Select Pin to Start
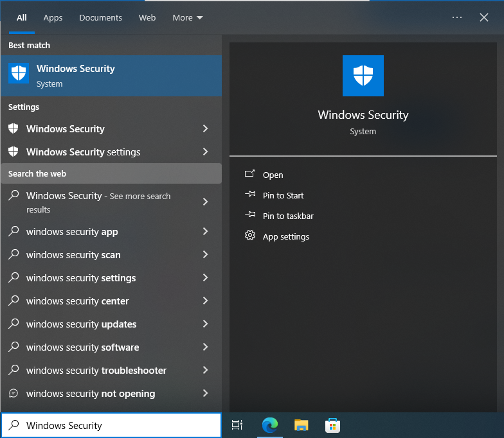This screenshot has width=504, height=438. point(283,195)
